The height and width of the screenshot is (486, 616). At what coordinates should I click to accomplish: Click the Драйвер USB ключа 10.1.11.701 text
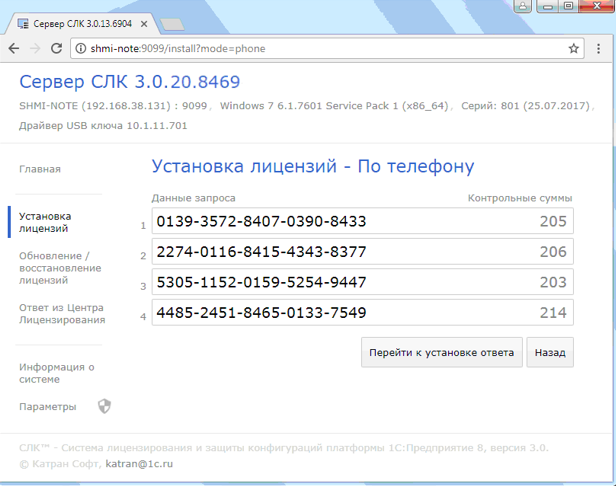[x=103, y=126]
